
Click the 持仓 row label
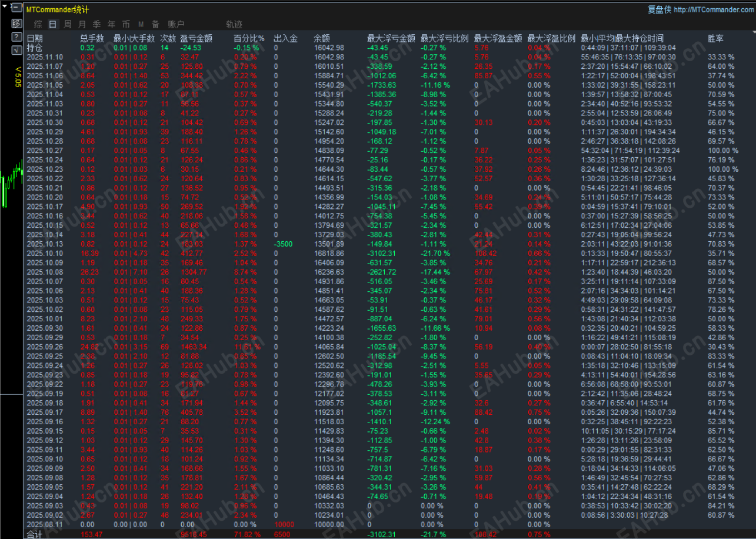click(35, 48)
